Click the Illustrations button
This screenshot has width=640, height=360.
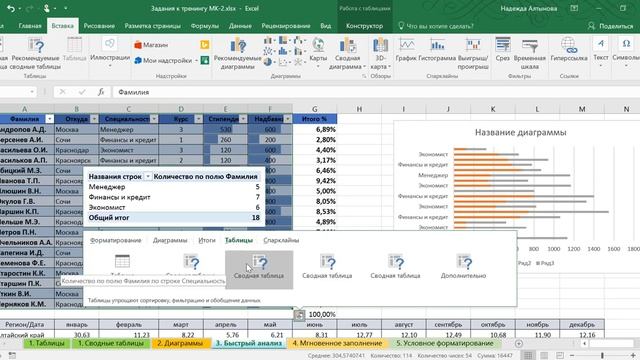110,53
